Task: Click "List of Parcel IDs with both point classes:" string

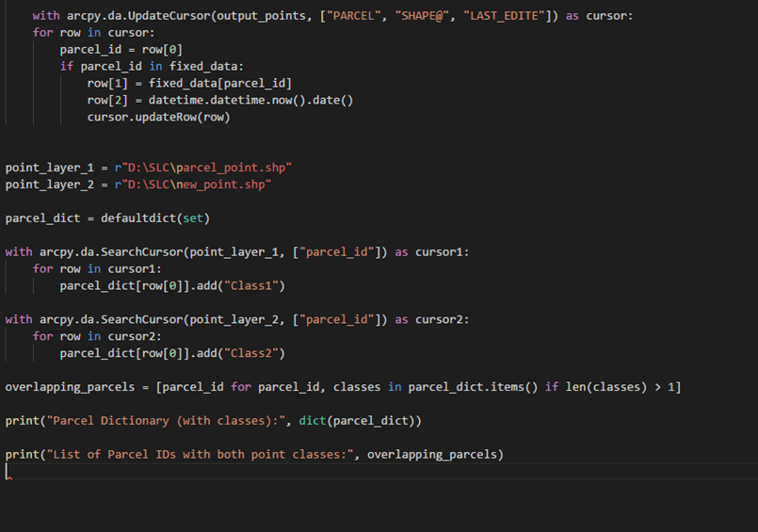Action: [196, 455]
